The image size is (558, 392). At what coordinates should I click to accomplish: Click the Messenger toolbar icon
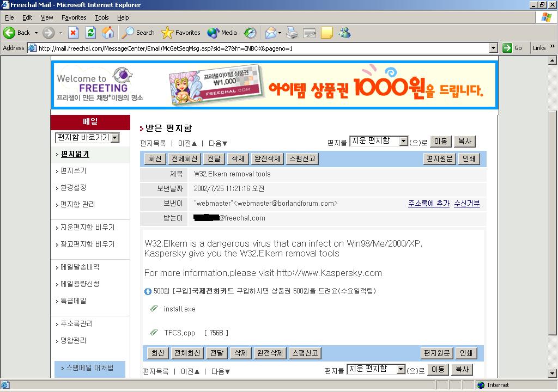point(344,33)
